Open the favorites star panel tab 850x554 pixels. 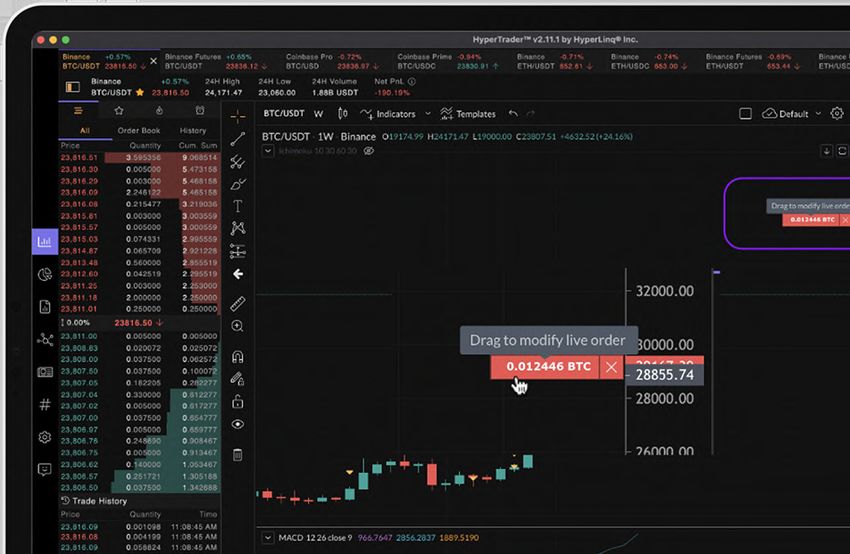(x=119, y=111)
